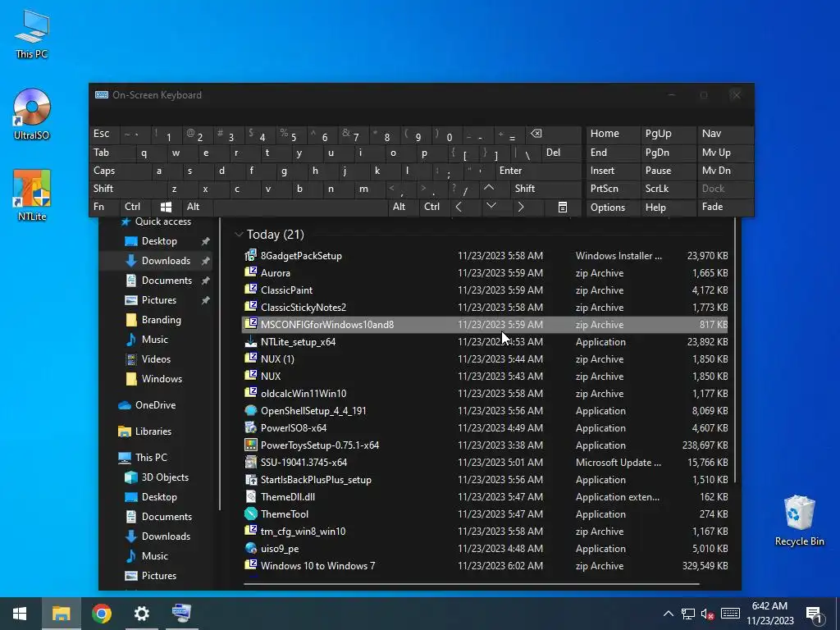Image resolution: width=840 pixels, height=630 pixels.
Task: Click the Options key on keyboard
Action: 612,208
